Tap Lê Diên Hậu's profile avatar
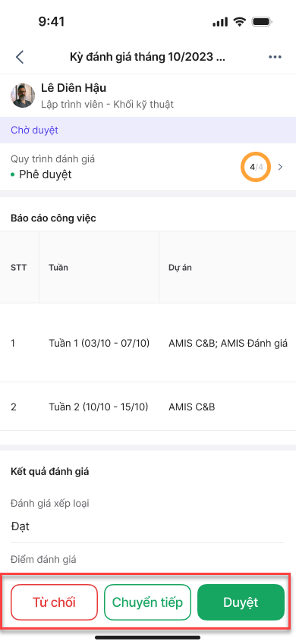The width and height of the screenshot is (296, 644). tap(23, 96)
